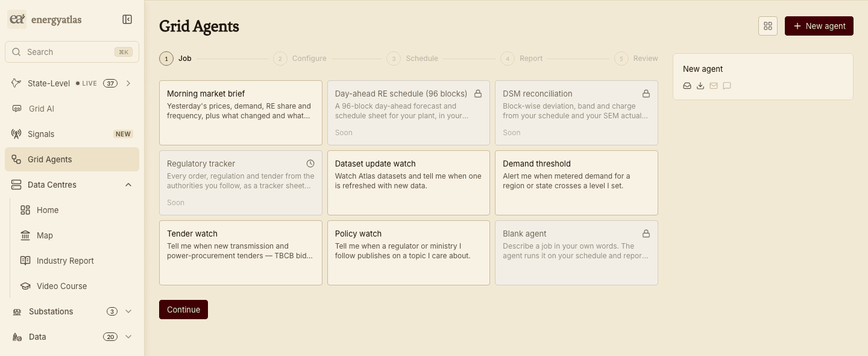Click the New agent card in side panel
This screenshot has height=356, width=868.
click(x=763, y=77)
